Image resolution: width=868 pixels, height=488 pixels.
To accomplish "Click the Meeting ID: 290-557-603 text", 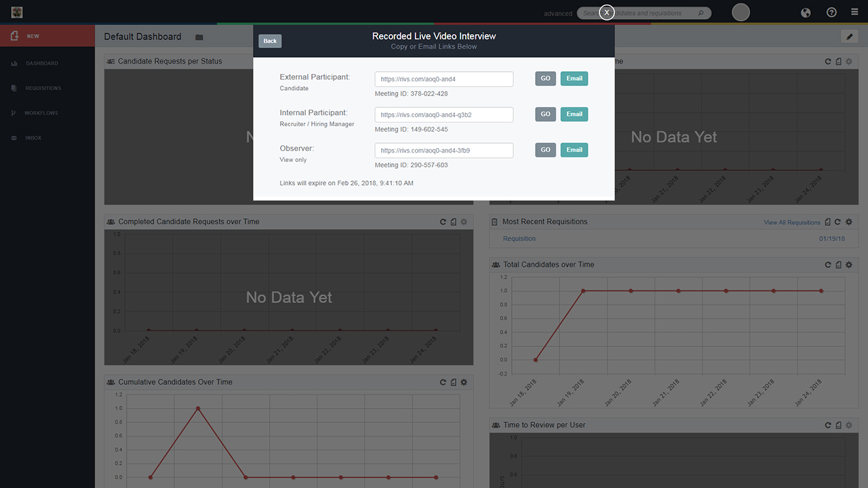I will [412, 165].
